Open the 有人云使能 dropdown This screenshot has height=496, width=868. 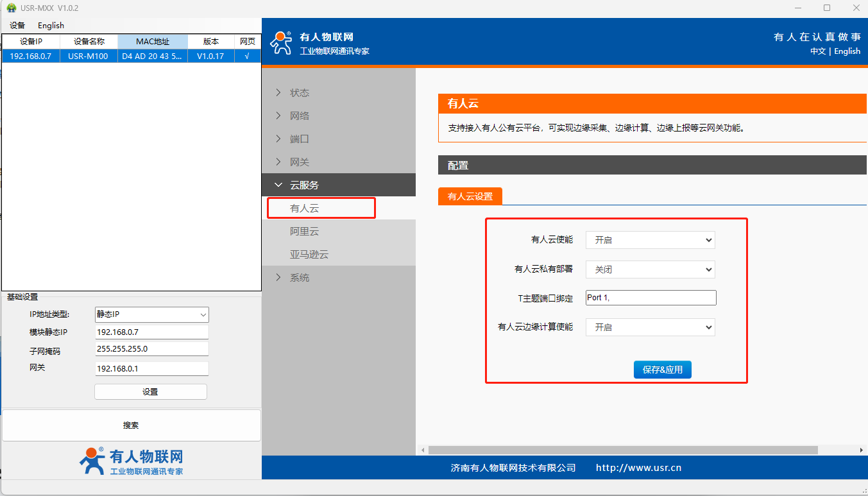pyautogui.click(x=650, y=240)
